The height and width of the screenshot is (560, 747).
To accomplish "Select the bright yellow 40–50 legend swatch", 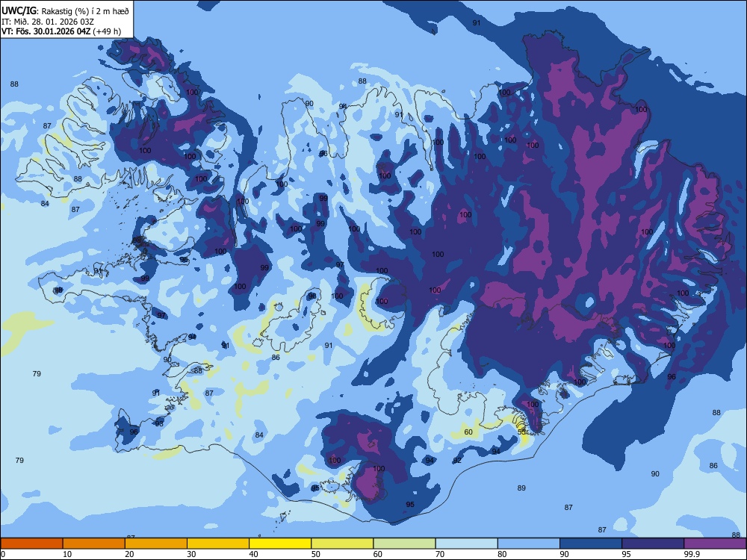I will (x=280, y=544).
